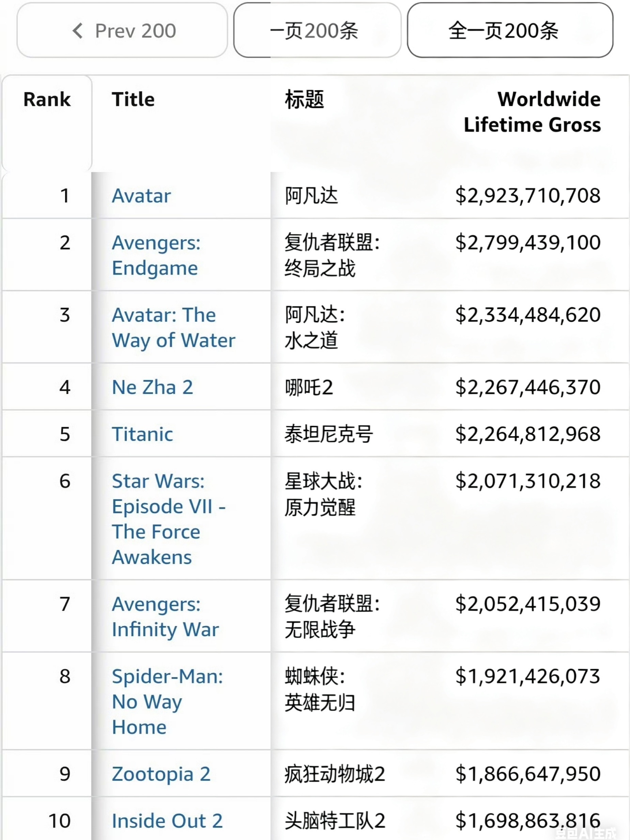
Task: Open the Zootopia 2 link
Action: (161, 774)
